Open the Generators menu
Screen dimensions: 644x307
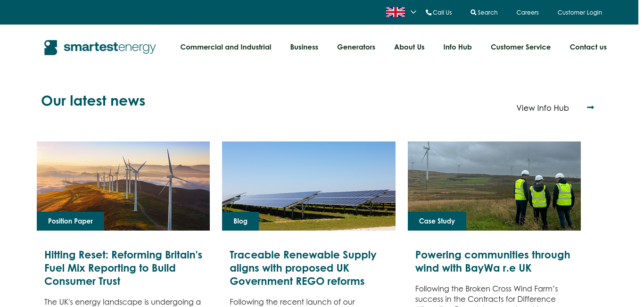[x=356, y=47]
